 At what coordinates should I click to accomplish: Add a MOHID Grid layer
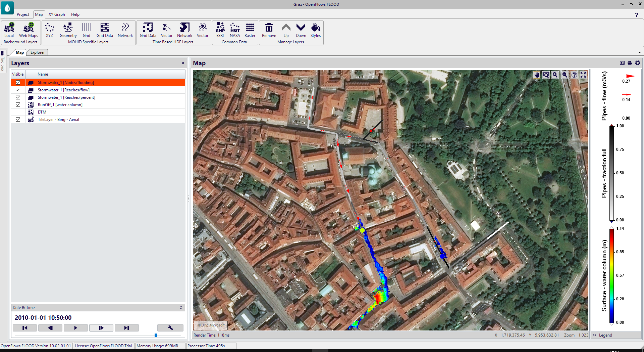pos(87,30)
